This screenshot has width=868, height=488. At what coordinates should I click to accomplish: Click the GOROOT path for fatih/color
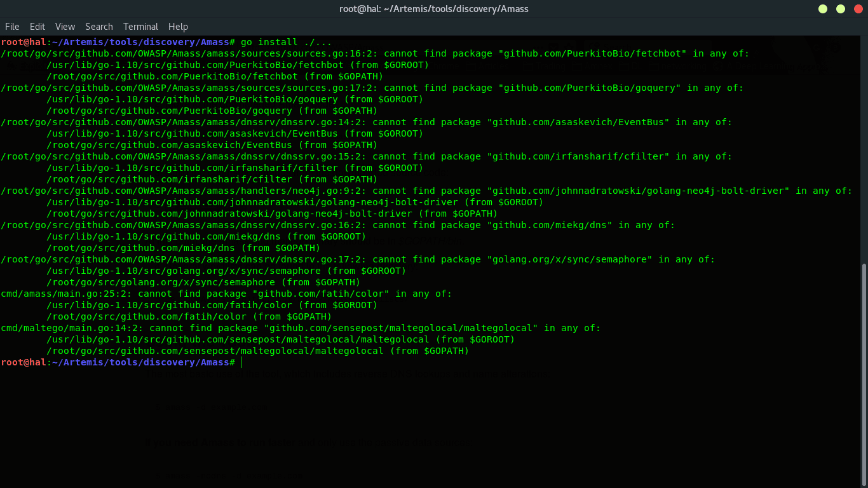[x=212, y=305]
